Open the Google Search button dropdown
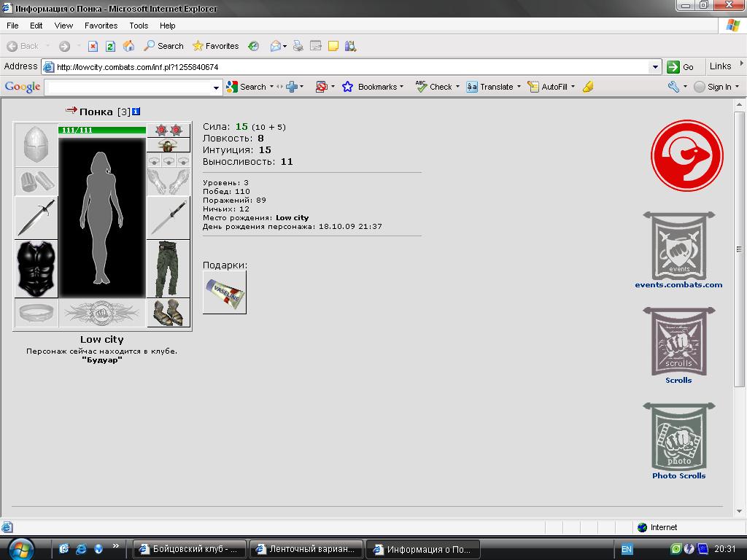Viewport: 747px width, 560px height. click(x=271, y=87)
